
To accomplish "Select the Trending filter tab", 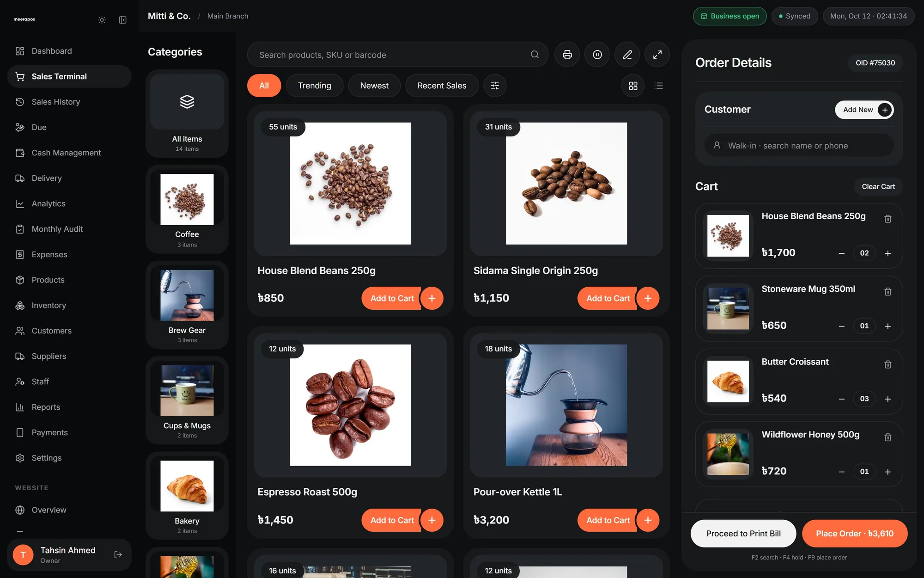I will [315, 86].
